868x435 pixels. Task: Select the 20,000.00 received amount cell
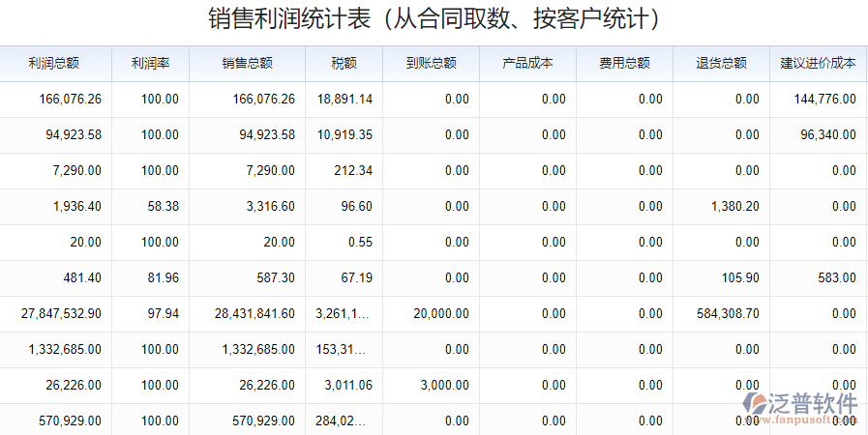(x=440, y=314)
